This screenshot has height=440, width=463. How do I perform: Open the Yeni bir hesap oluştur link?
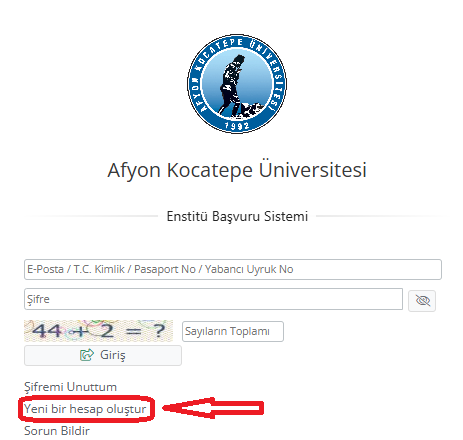[x=85, y=409]
